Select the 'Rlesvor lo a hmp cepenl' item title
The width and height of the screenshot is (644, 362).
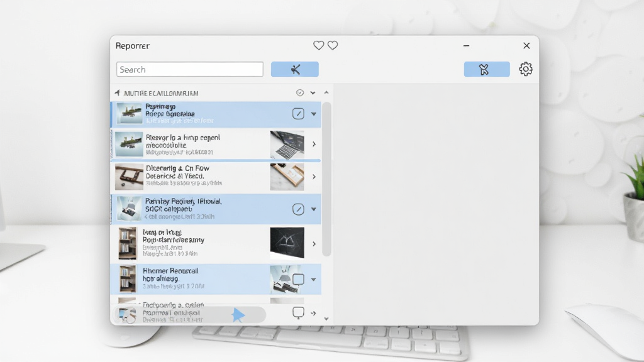coord(183,138)
